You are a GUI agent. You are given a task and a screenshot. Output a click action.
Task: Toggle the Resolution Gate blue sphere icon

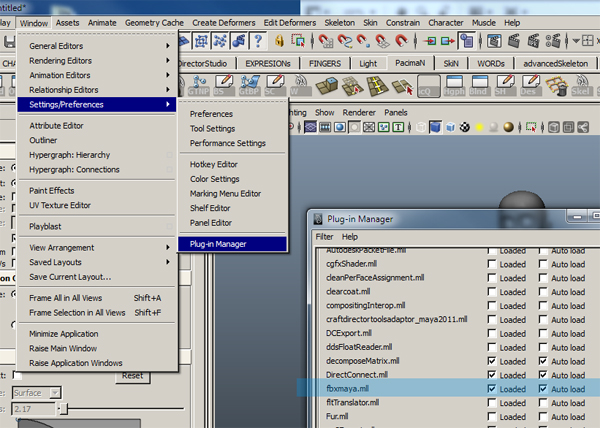(x=339, y=127)
